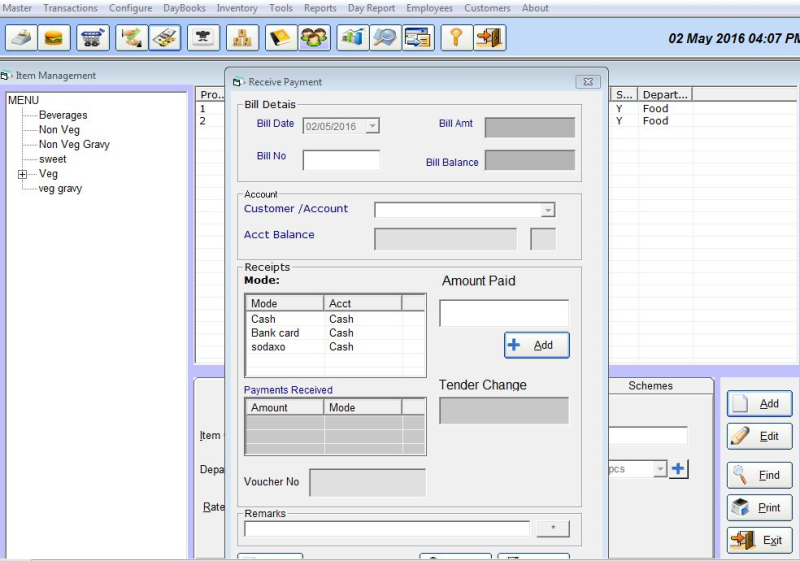Image resolution: width=800 pixels, height=561 pixels.
Task: Open the Configure menu
Action: pos(130,8)
